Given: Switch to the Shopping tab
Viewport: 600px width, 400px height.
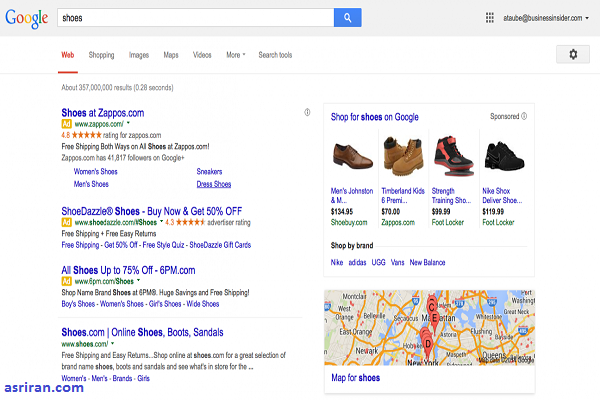Looking at the screenshot, I should point(101,55).
